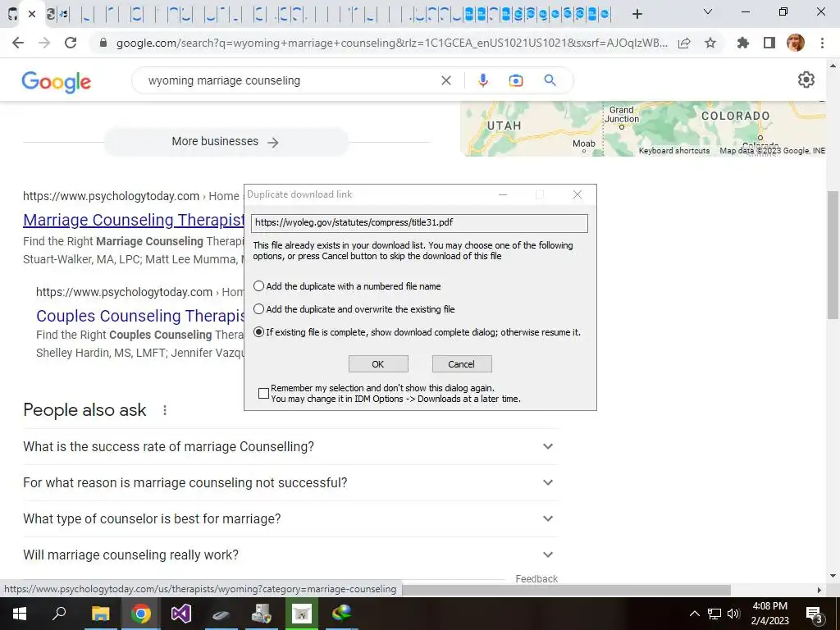The image size is (840, 630).
Task: Show hidden system tray icons
Action: pos(694,614)
